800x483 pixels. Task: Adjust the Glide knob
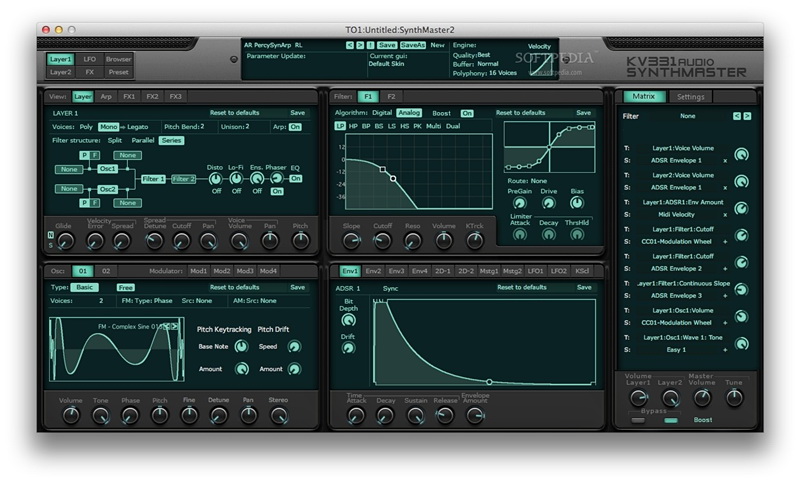point(65,241)
